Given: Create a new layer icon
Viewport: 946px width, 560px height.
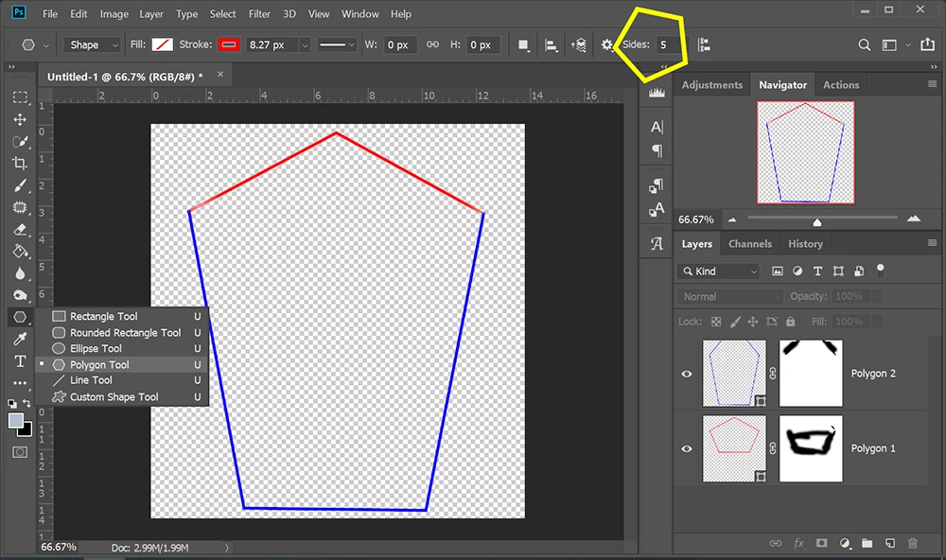Looking at the screenshot, I should [x=890, y=543].
